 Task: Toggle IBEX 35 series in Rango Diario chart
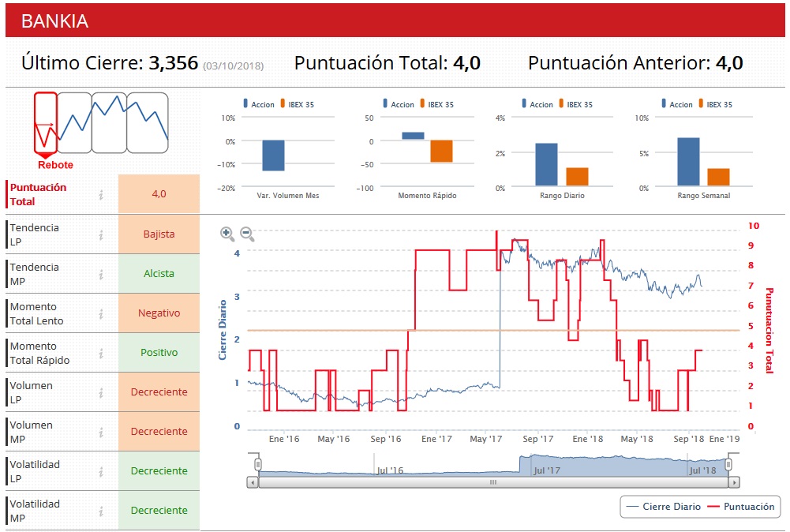[x=576, y=104]
